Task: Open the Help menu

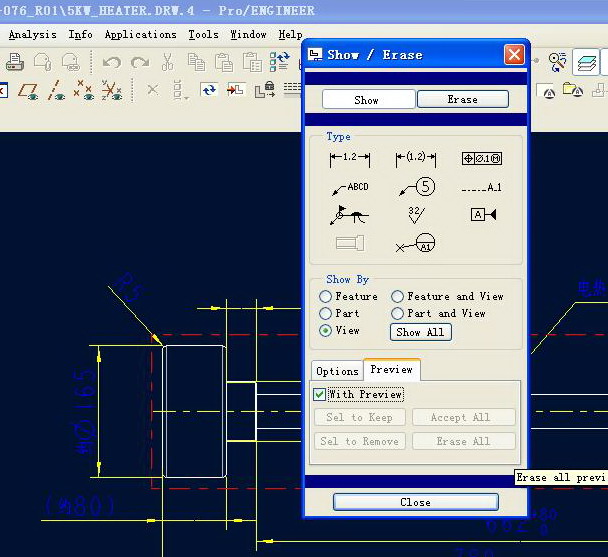Action: (290, 35)
